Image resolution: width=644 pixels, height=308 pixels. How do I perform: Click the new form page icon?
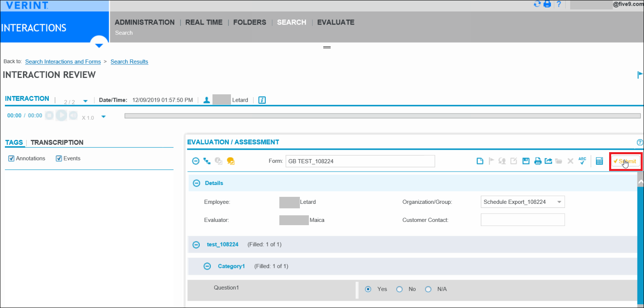click(480, 161)
